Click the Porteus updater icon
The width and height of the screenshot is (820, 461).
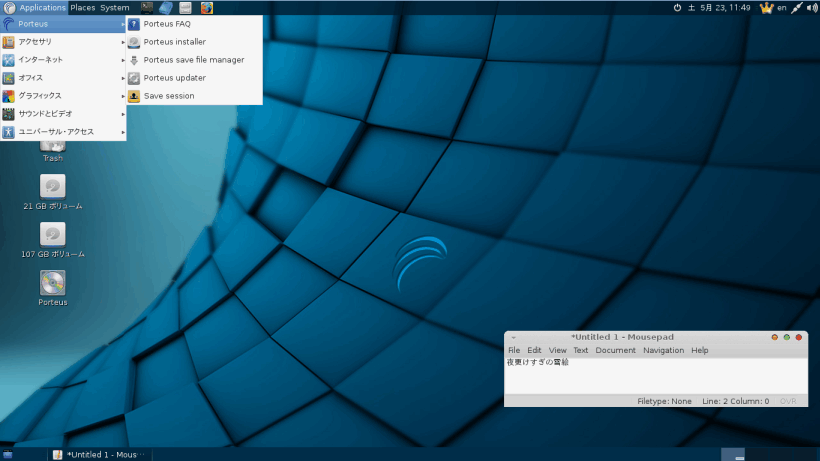point(134,78)
